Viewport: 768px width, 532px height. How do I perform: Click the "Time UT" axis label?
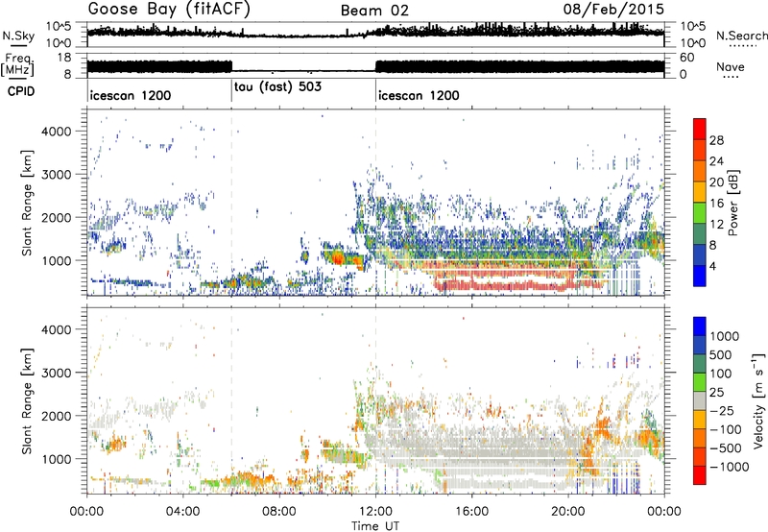[375, 526]
